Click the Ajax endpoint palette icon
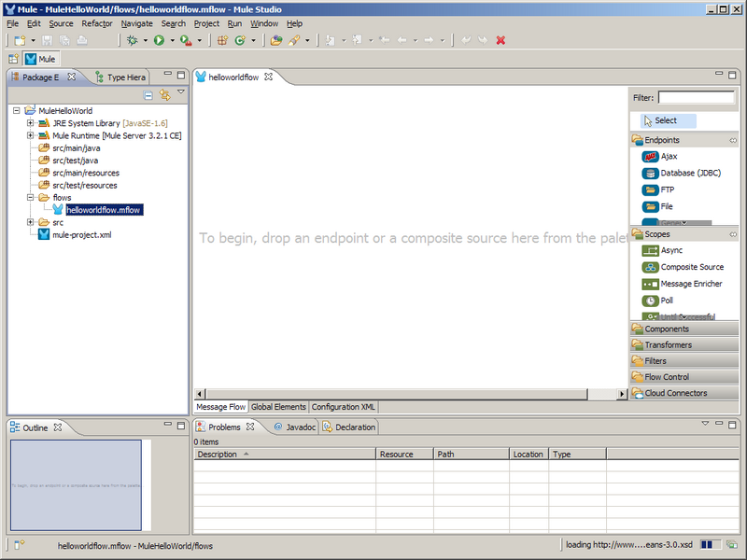Screen dimensions: 747x560 650,156
